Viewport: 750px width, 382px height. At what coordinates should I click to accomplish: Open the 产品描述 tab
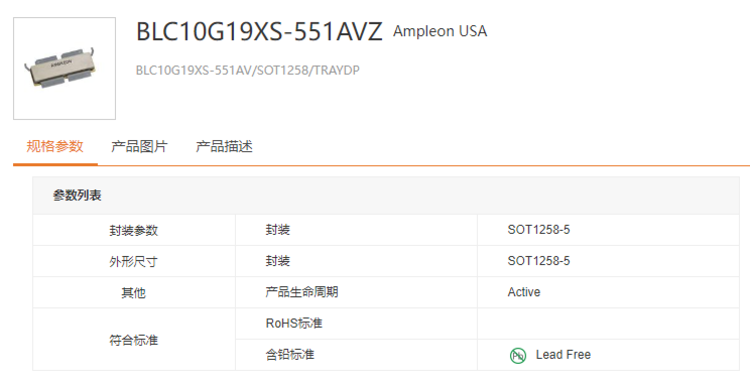pyautogui.click(x=224, y=146)
